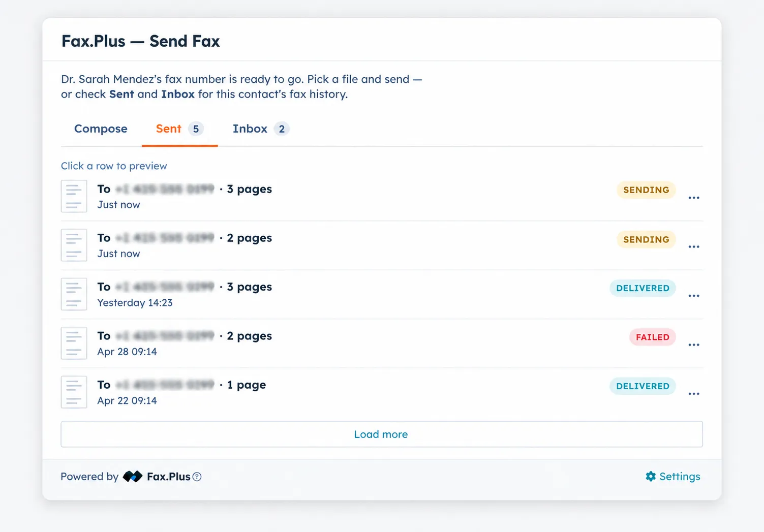This screenshot has width=764, height=532.
Task: Preview the Apr 22 09:14 fax row
Action: (382, 393)
